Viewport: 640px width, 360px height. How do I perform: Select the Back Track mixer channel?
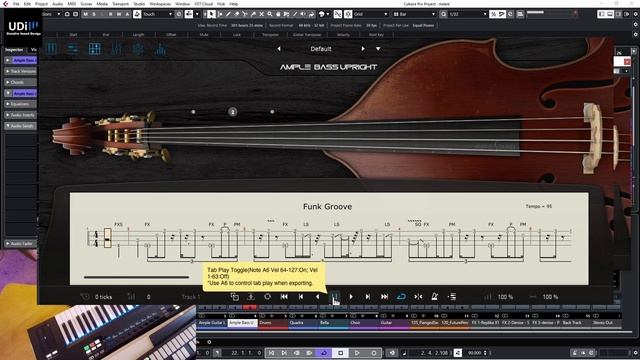[x=578, y=323]
